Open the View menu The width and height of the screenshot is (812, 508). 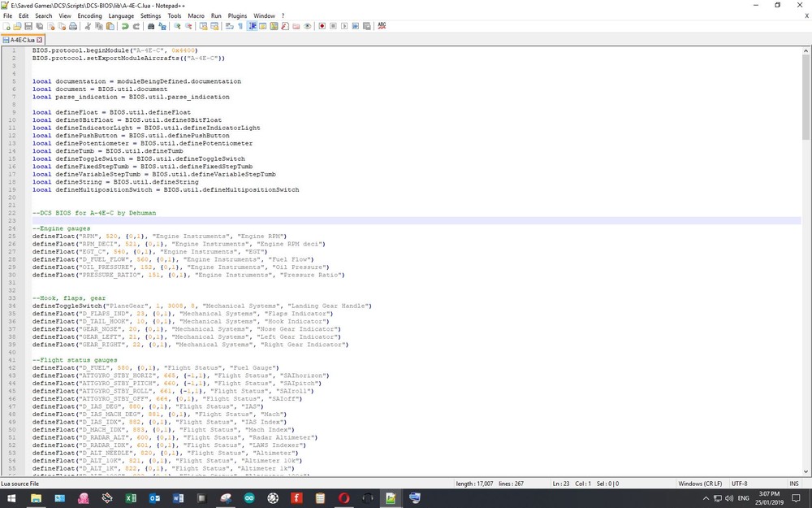(x=65, y=15)
